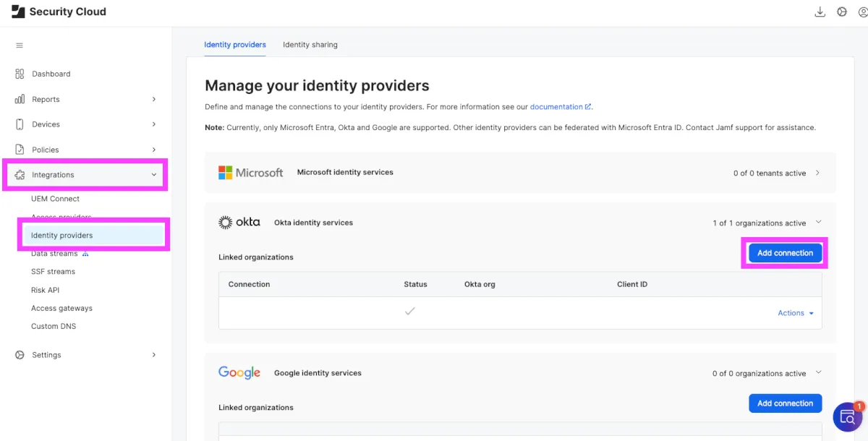Open UEM Connect in the sidebar
This screenshot has height=441, width=868.
click(x=55, y=199)
